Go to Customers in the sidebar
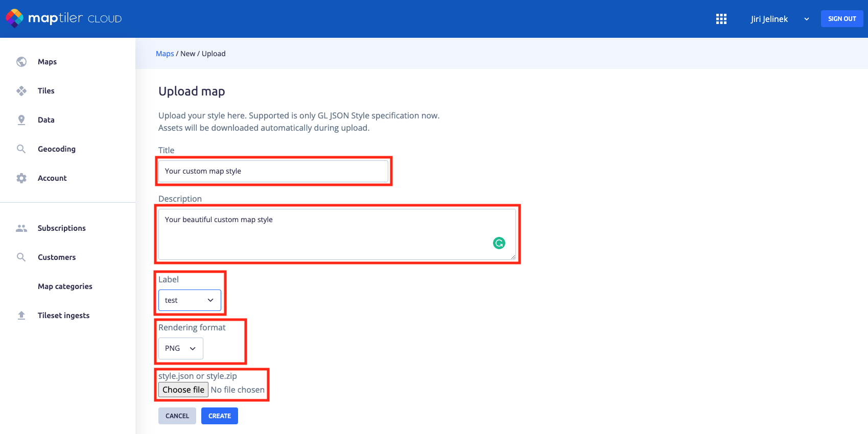The width and height of the screenshot is (868, 434). 57,257
